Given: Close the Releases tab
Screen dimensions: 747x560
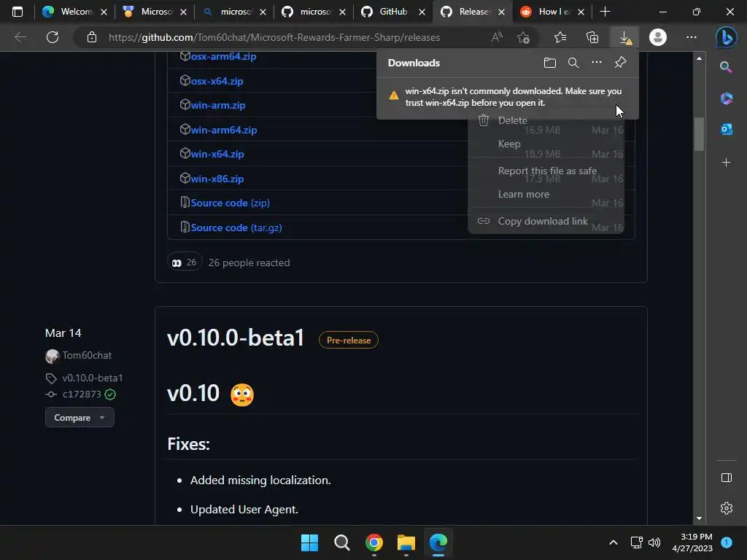Looking at the screenshot, I should pyautogui.click(x=501, y=12).
